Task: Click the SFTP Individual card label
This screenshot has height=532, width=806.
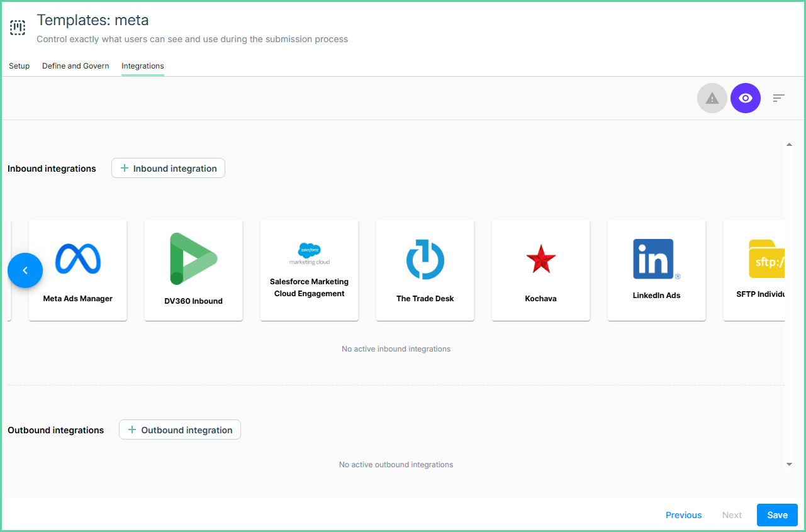Action: tap(760, 294)
